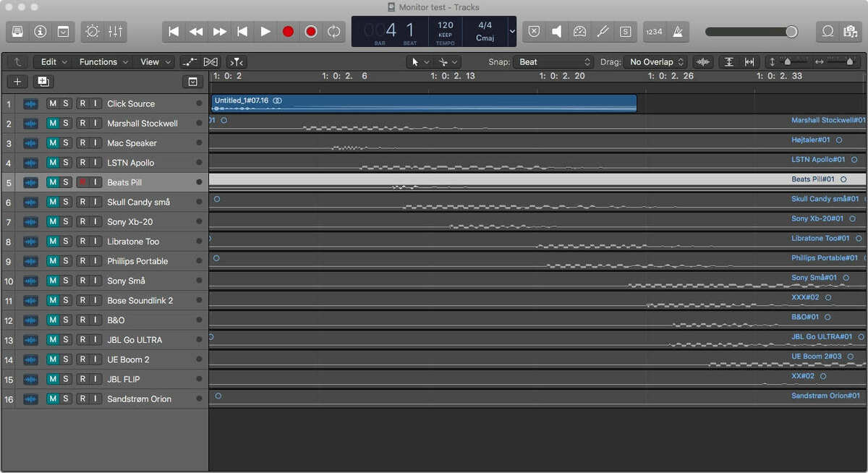Open the Inspector info icon
The width and height of the screenshot is (868, 473).
click(41, 32)
